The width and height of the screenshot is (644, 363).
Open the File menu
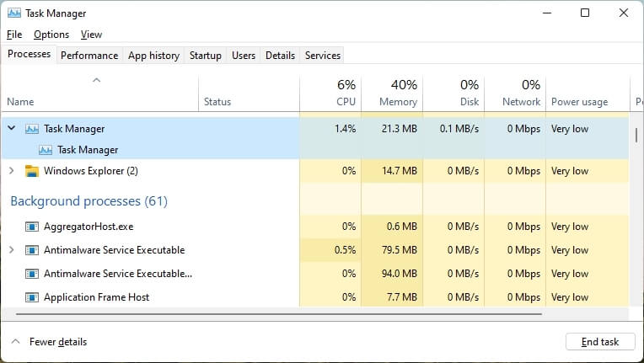click(x=14, y=35)
